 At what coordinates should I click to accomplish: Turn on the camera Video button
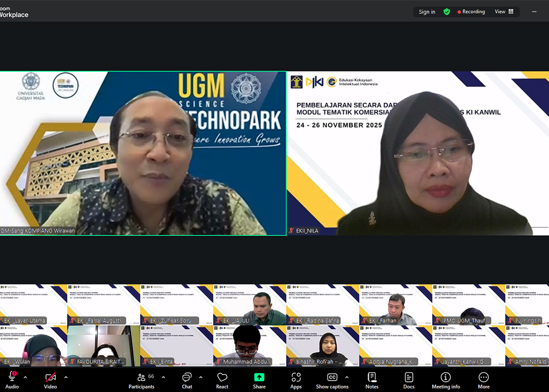[50, 380]
